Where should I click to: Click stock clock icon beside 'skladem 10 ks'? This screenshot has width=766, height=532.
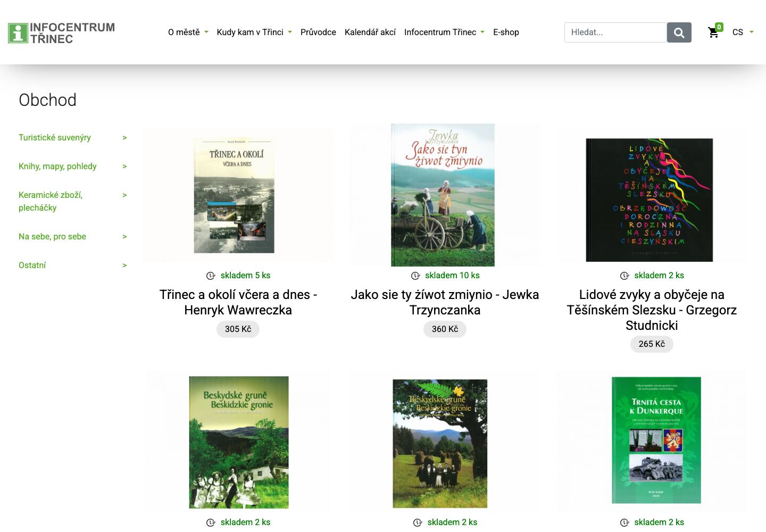[x=415, y=276]
